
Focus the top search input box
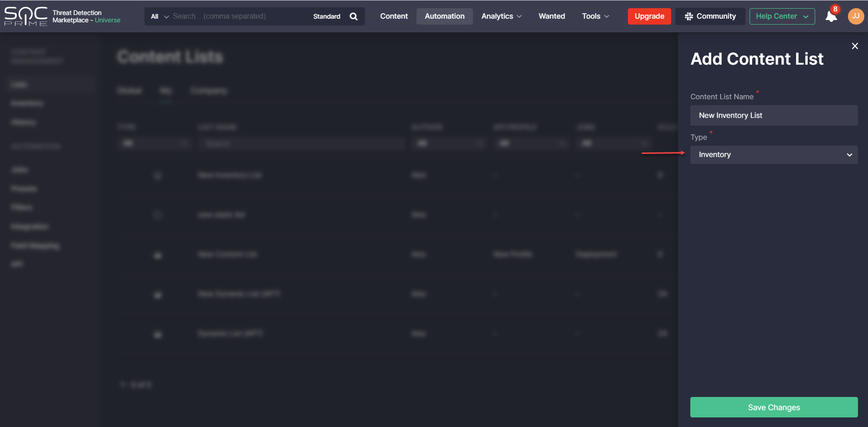[239, 16]
